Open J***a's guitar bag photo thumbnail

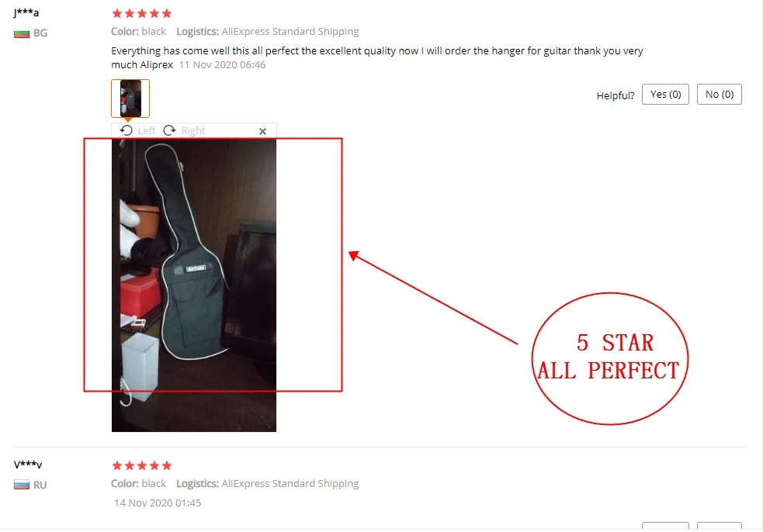click(x=130, y=98)
